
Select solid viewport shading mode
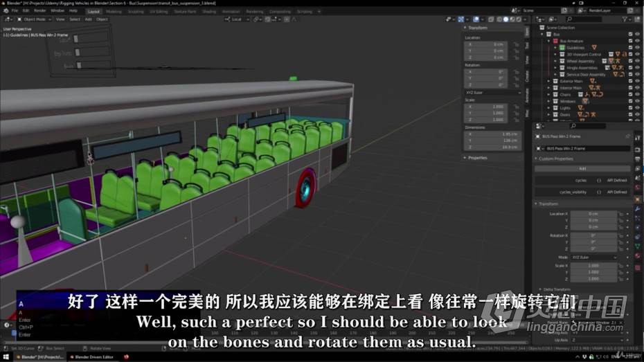pos(506,19)
